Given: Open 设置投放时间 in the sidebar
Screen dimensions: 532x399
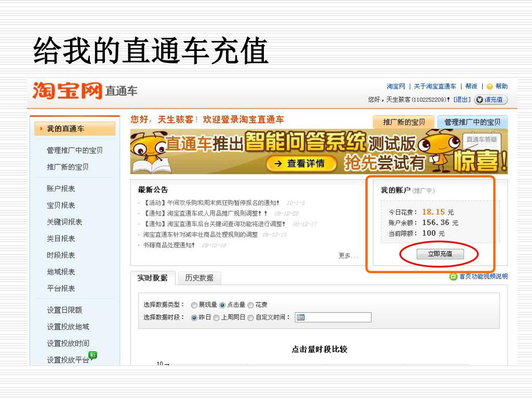Looking at the screenshot, I should pos(68,343).
